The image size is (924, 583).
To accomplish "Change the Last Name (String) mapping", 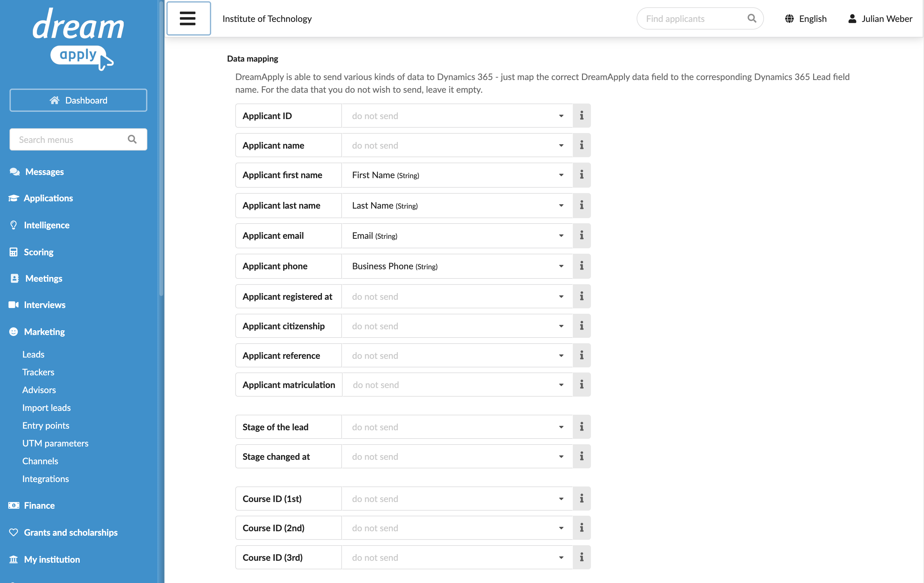I will point(457,205).
